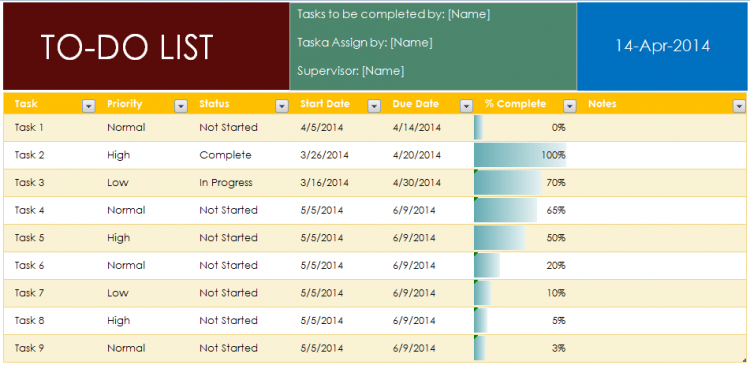Click the Notes cell for Task 1

point(661,128)
